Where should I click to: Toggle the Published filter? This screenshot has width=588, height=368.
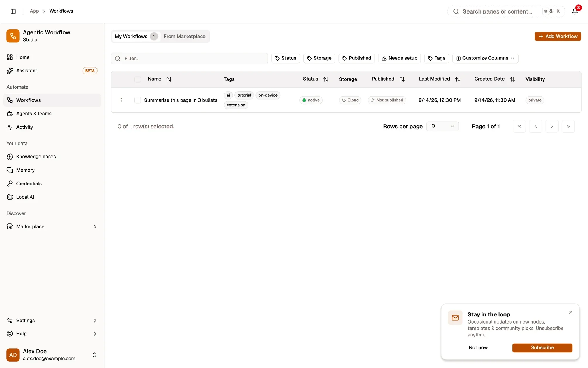357,58
